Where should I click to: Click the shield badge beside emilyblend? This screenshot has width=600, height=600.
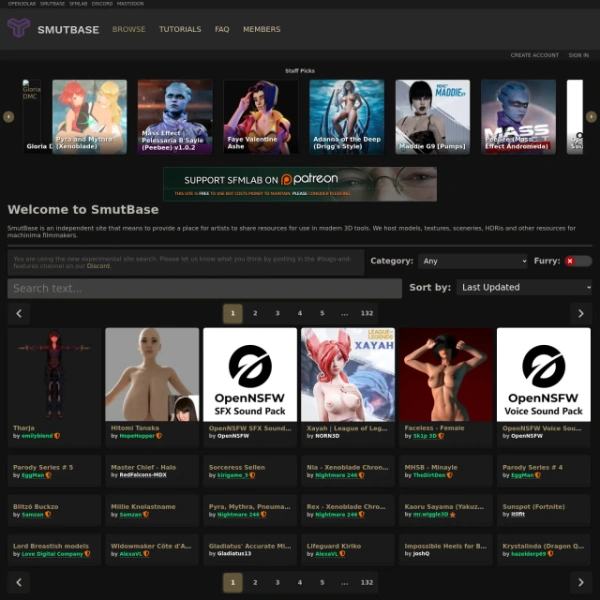[x=57, y=436]
